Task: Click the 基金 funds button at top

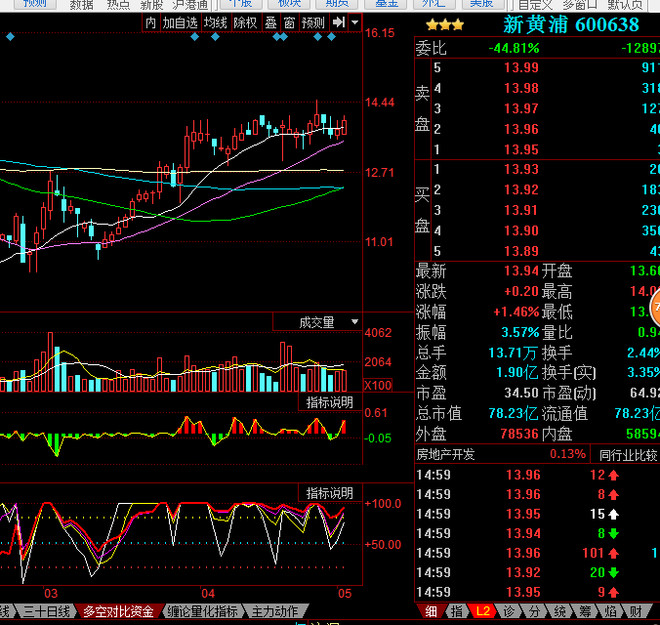Action: [x=386, y=4]
